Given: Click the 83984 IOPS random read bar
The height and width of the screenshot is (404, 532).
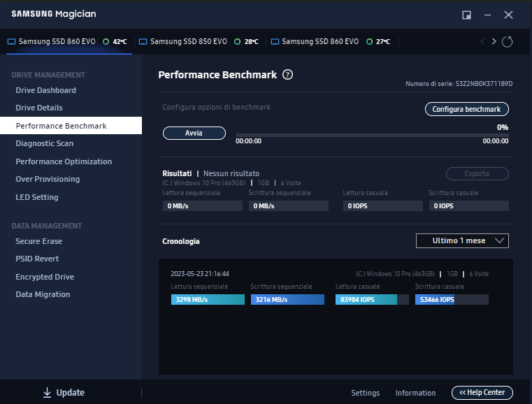Looking at the screenshot, I should [372, 300].
